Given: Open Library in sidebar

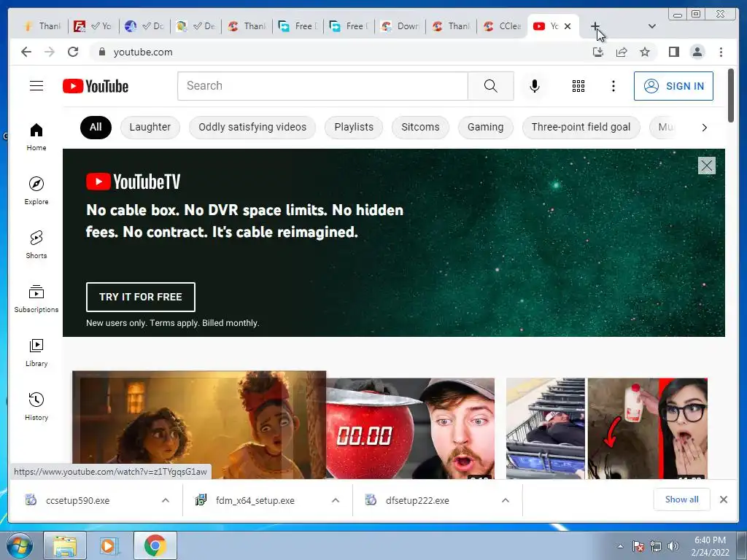Looking at the screenshot, I should [36, 352].
